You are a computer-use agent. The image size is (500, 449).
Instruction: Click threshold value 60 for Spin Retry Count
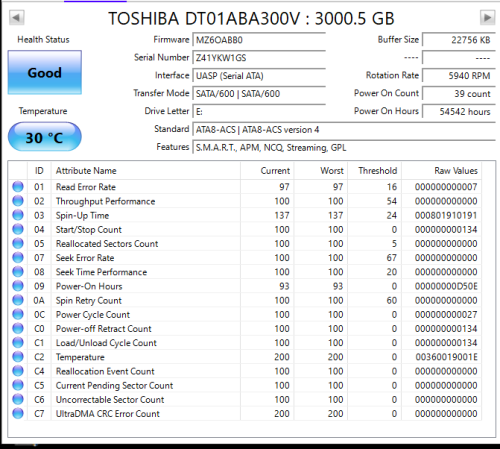pyautogui.click(x=392, y=300)
